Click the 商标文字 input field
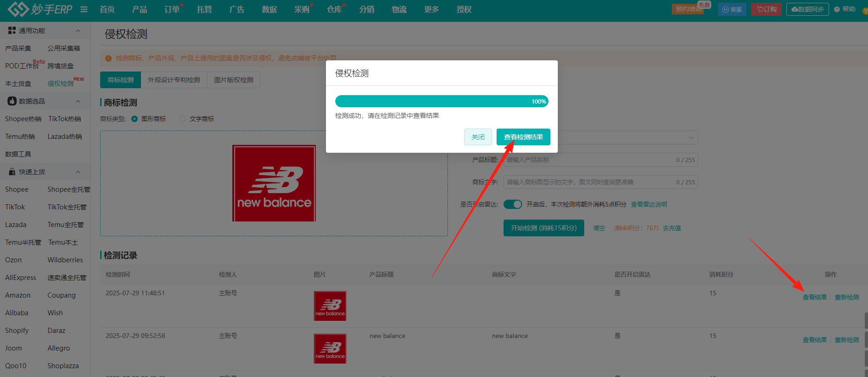 pyautogui.click(x=600, y=182)
